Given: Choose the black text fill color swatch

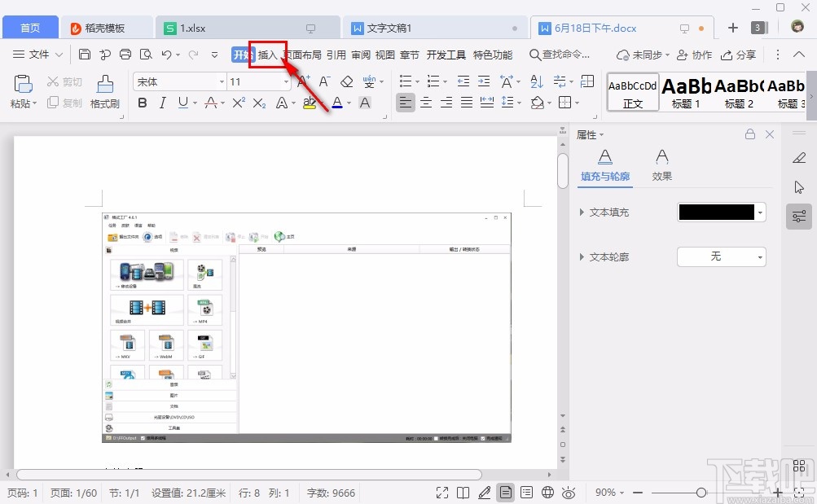Looking at the screenshot, I should point(715,212).
